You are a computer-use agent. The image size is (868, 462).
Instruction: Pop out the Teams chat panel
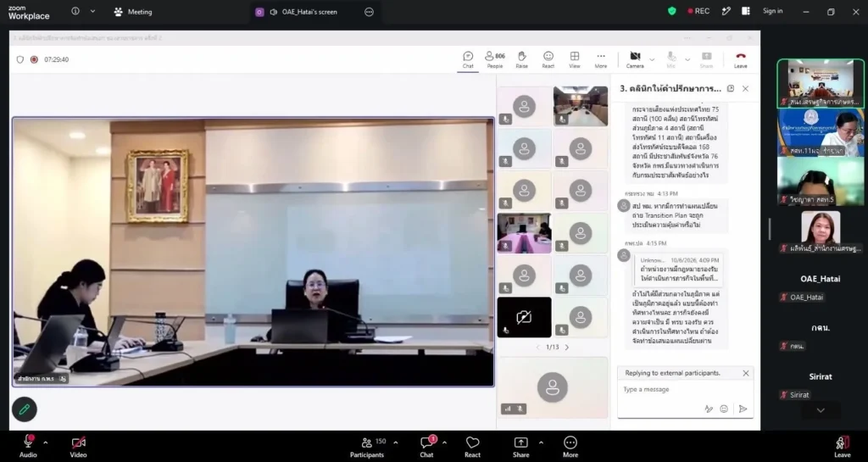pyautogui.click(x=731, y=88)
